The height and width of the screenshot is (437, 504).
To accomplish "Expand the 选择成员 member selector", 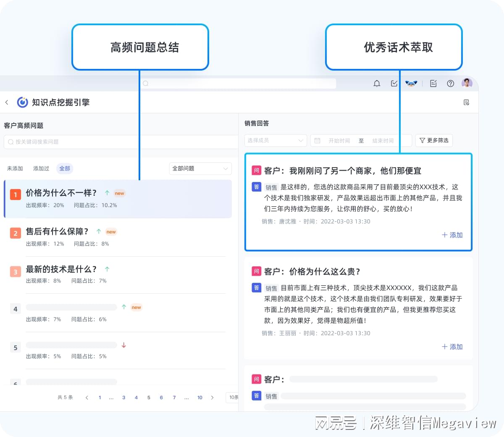I will pos(275,140).
